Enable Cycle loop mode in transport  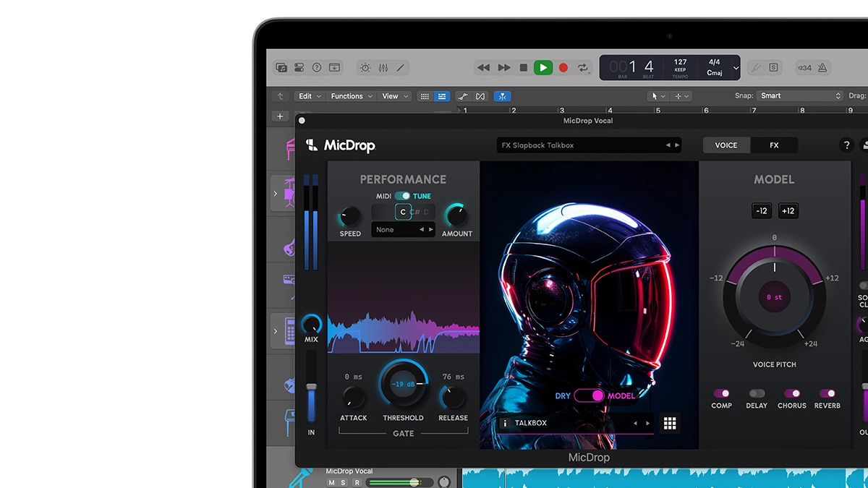[582, 68]
